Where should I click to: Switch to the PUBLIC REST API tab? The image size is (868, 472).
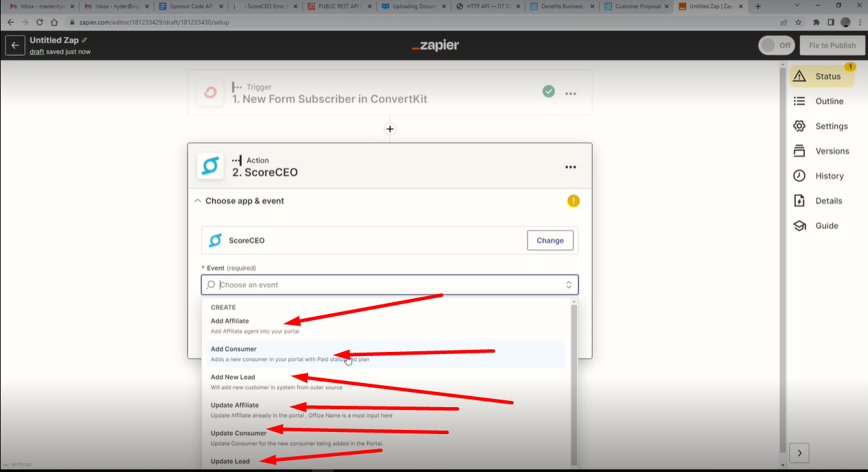(x=340, y=6)
